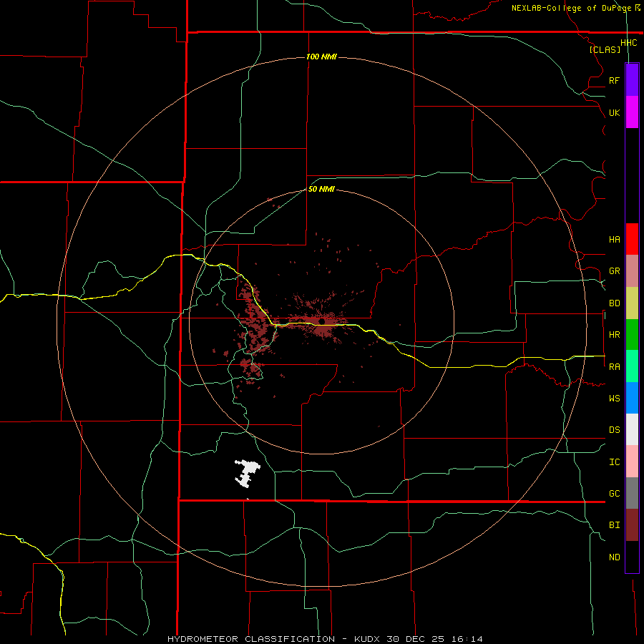The image size is (644, 644).
Task: Click the RF purple legend swatch
Action: 632,79
